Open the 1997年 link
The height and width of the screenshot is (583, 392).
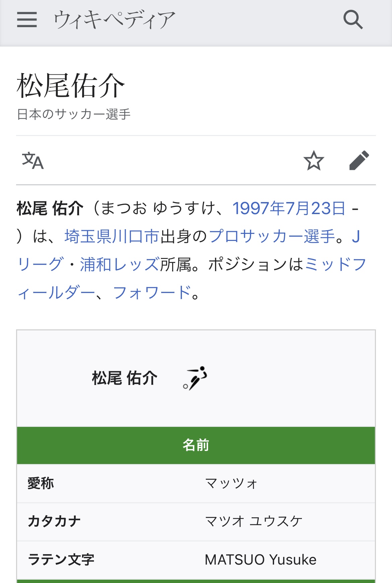pos(259,208)
